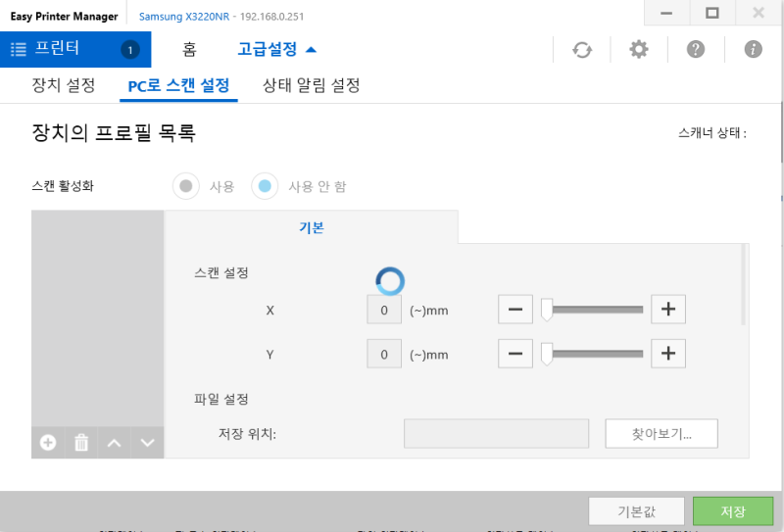Open the 상태 알림 설정 tab
Image resolution: width=784 pixels, height=532 pixels.
point(311,85)
